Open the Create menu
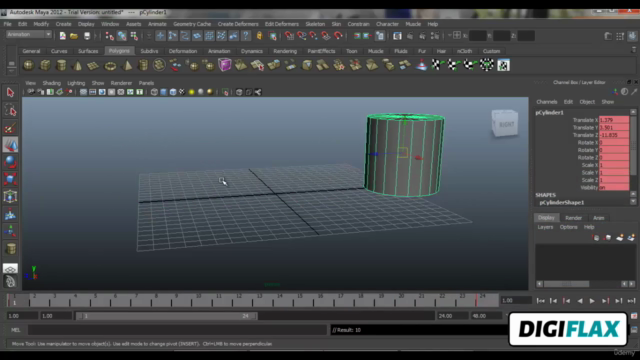Viewport: 640px width, 360px height. tap(63, 24)
